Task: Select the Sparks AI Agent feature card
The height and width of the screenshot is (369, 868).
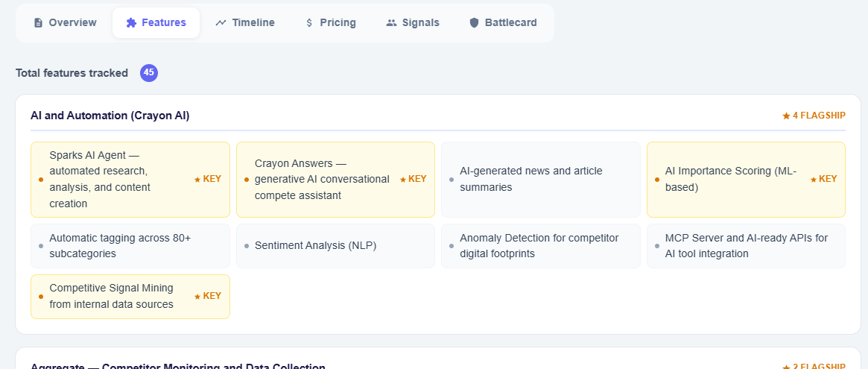Action: click(x=130, y=180)
